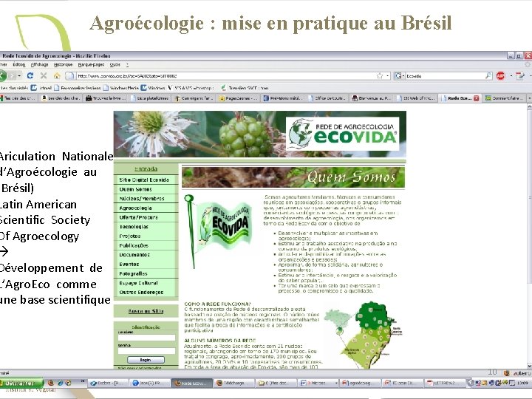Switch to the PagesJaunes tab

(239, 98)
